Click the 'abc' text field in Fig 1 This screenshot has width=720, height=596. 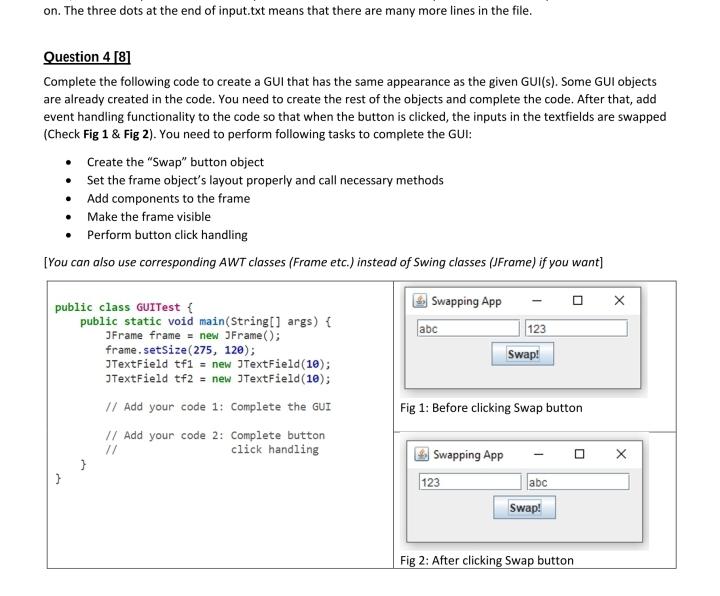pyautogui.click(x=468, y=328)
